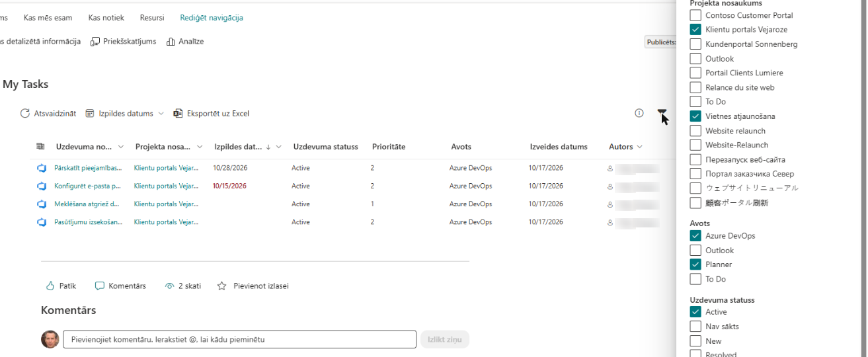
Task: Click Eksportēt uz Excel button
Action: [212, 114]
